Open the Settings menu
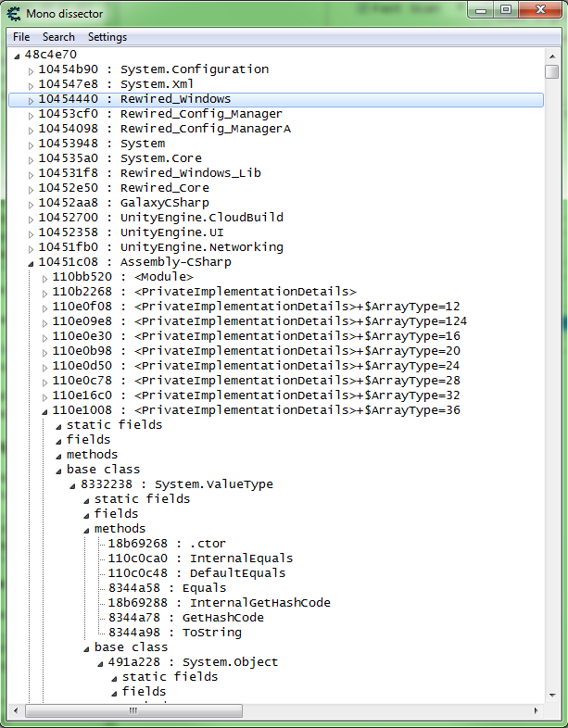 pyautogui.click(x=107, y=37)
